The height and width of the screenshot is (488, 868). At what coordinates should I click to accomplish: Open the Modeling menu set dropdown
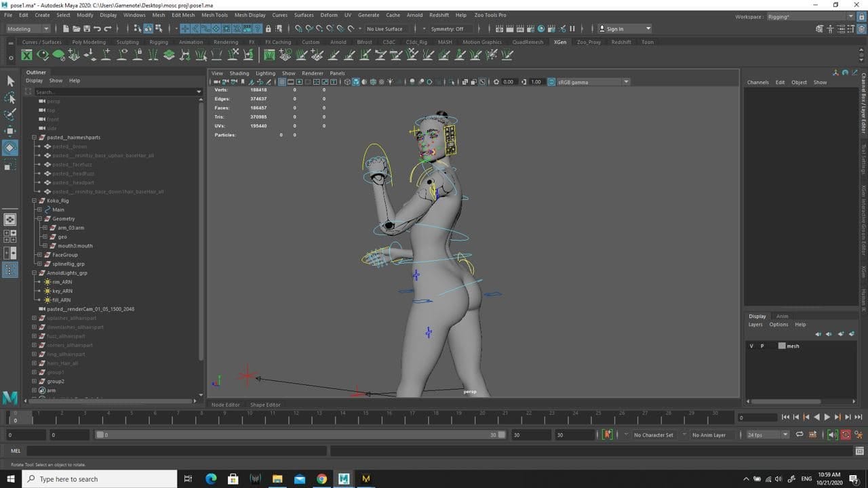pyautogui.click(x=28, y=28)
